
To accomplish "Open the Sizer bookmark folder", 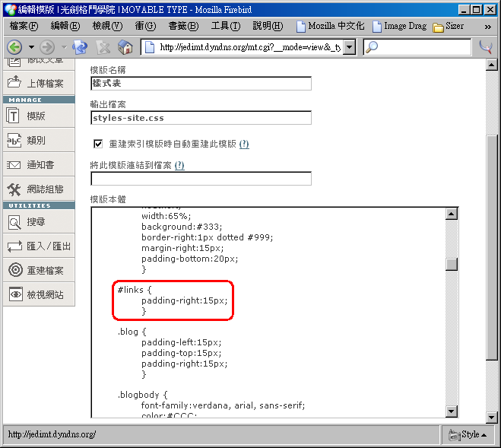I will point(449,26).
